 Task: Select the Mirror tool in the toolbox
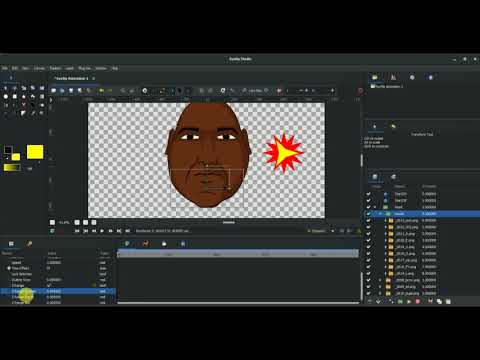pos(42,88)
